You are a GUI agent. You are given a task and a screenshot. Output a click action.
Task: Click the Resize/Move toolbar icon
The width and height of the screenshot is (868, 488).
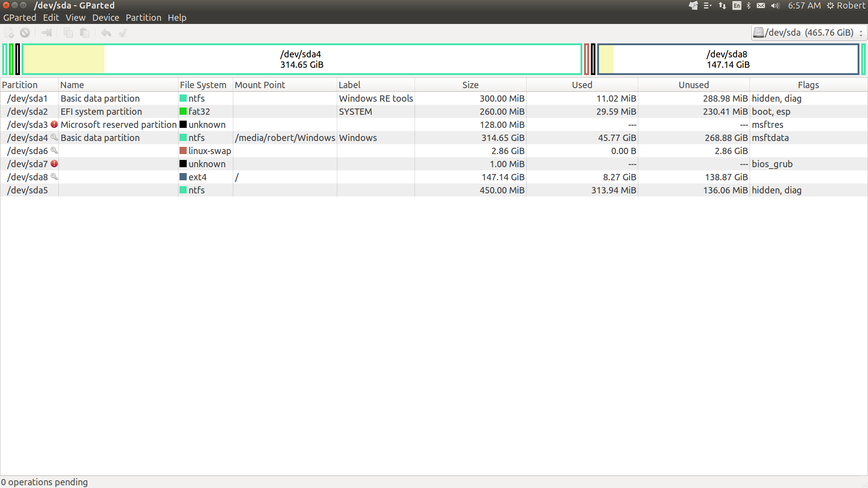click(x=47, y=33)
